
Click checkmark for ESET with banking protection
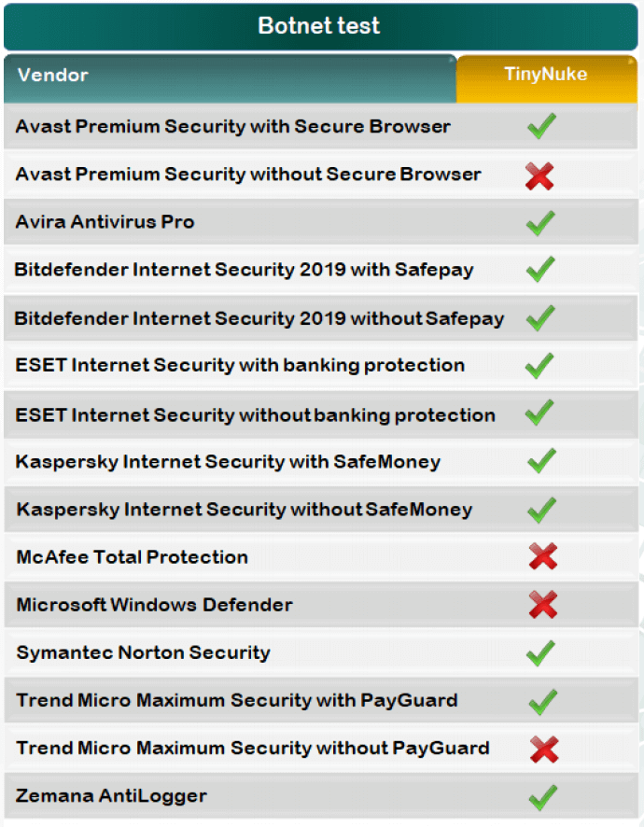coord(540,366)
